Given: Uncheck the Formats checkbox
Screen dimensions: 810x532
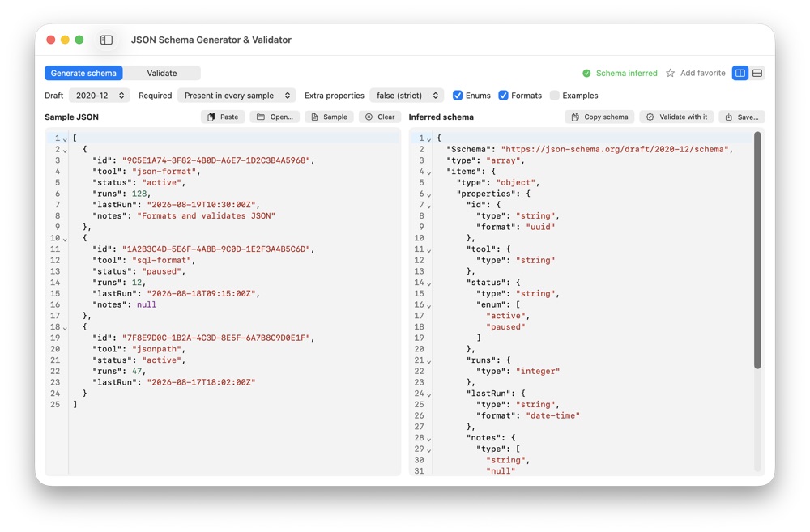Looking at the screenshot, I should (x=503, y=96).
